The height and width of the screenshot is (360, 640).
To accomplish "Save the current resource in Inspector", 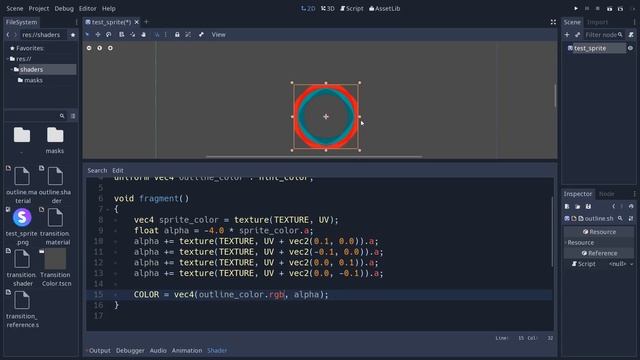I will 588,207.
